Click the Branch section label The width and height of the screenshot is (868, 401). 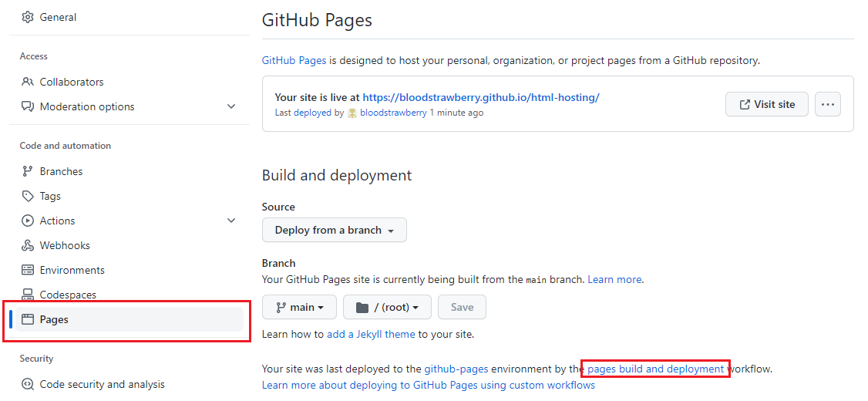tap(278, 263)
